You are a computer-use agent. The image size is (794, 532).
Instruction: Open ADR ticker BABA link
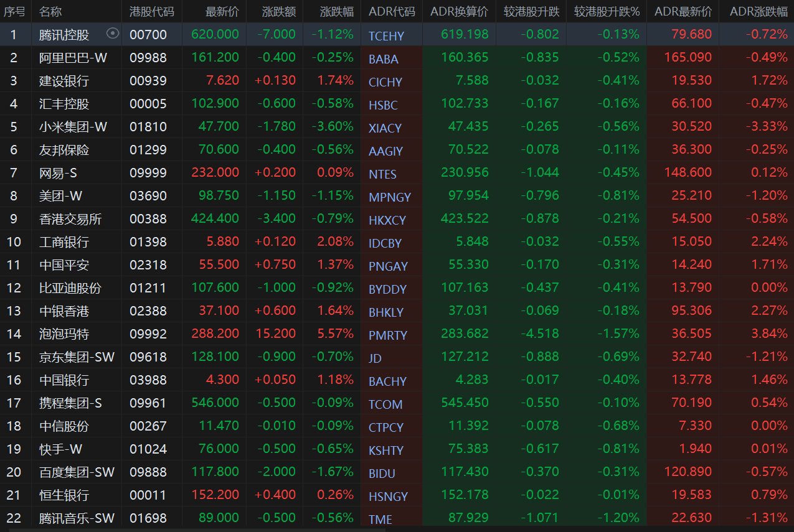click(x=383, y=59)
